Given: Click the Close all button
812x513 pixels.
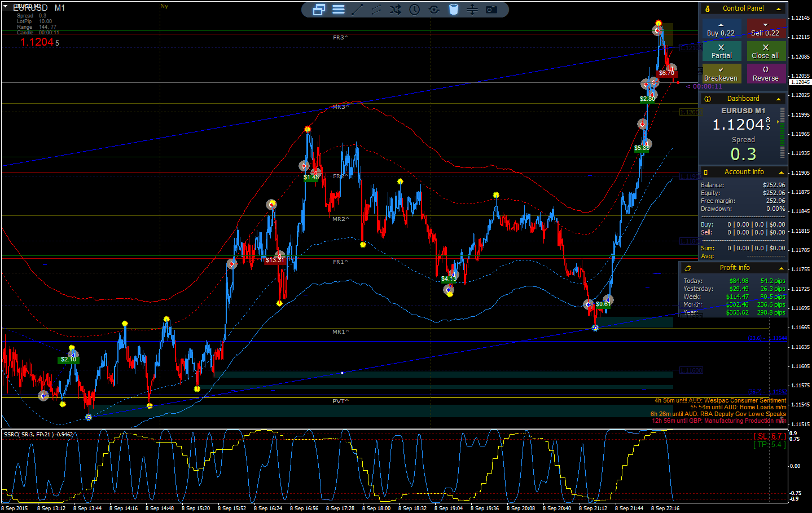Looking at the screenshot, I should [x=766, y=51].
